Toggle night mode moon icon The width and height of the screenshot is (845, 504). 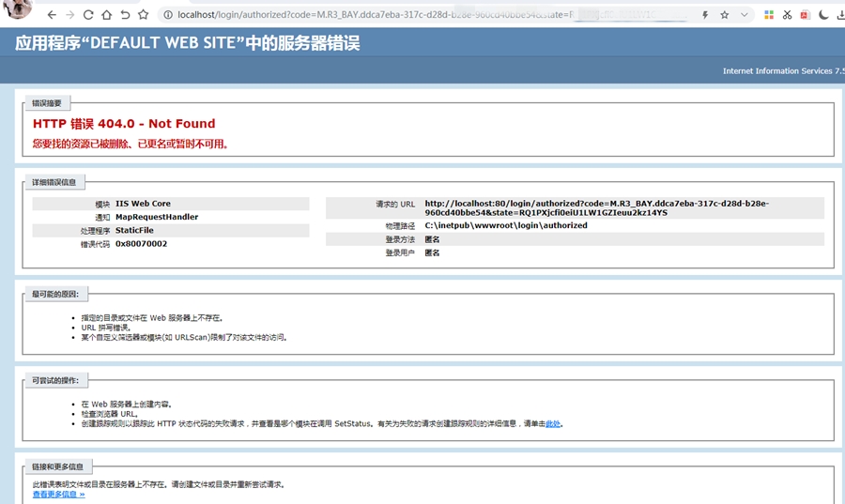tap(822, 15)
